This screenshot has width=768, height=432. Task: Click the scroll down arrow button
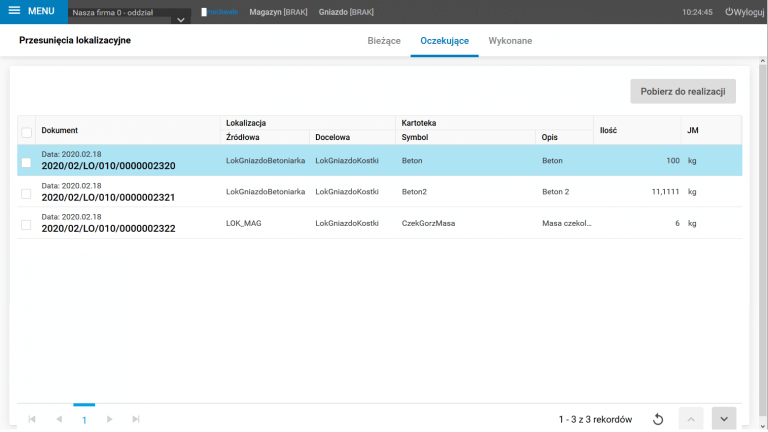pyautogui.click(x=723, y=419)
